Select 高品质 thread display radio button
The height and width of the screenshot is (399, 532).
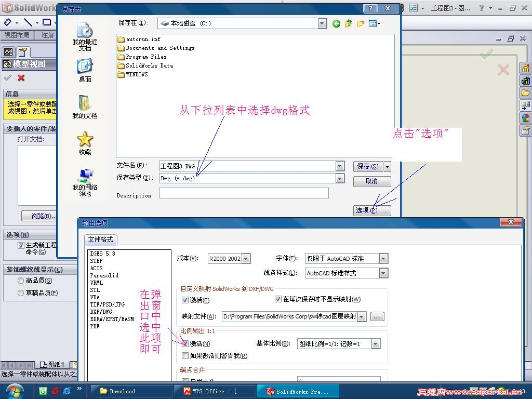click(x=21, y=281)
